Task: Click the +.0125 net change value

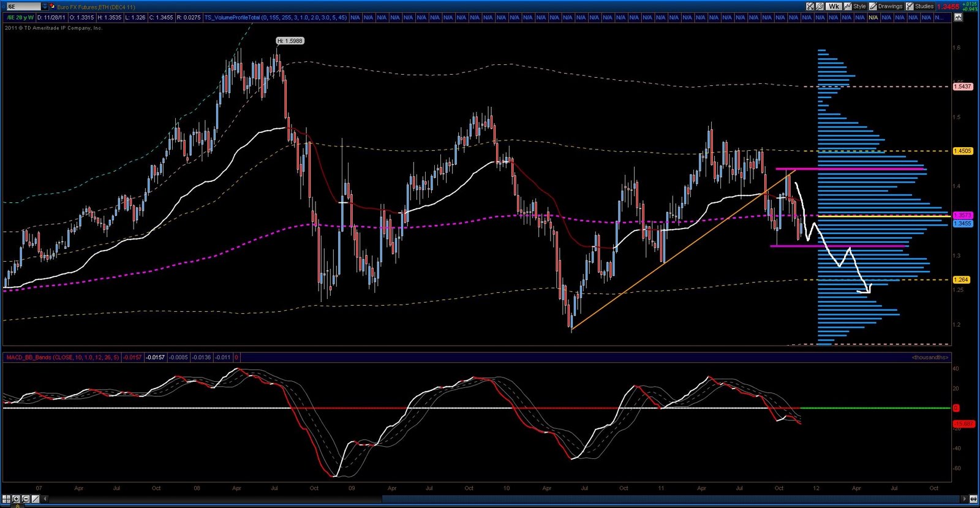Action: (970, 4)
